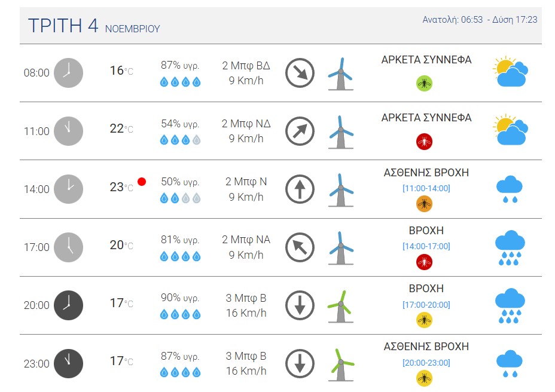Click the [11:00-14:00] rain period link
Viewport: 555px width, 392px height.
point(426,188)
